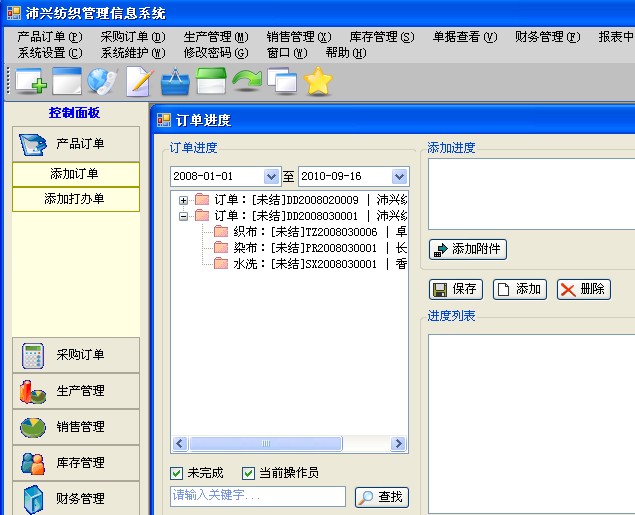Open the end date 2010-09-16 dropdown
This screenshot has height=515, width=635.
click(399, 177)
